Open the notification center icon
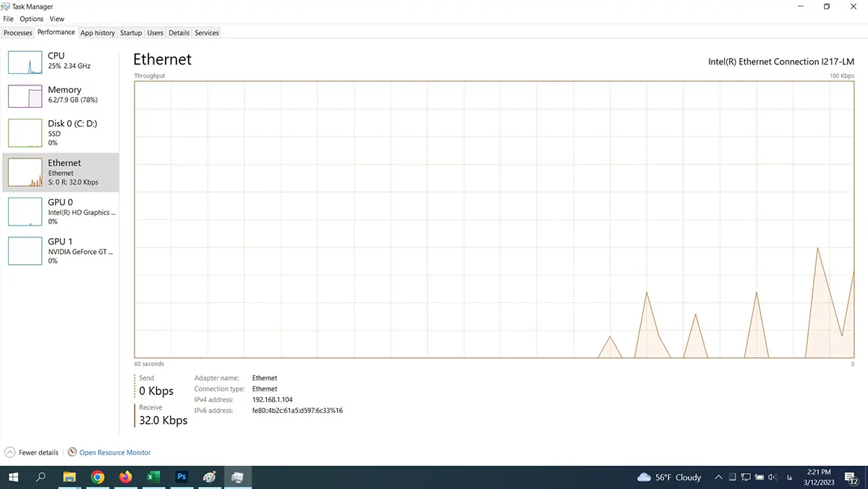Viewport: 868px width, 489px height. pyautogui.click(x=851, y=477)
